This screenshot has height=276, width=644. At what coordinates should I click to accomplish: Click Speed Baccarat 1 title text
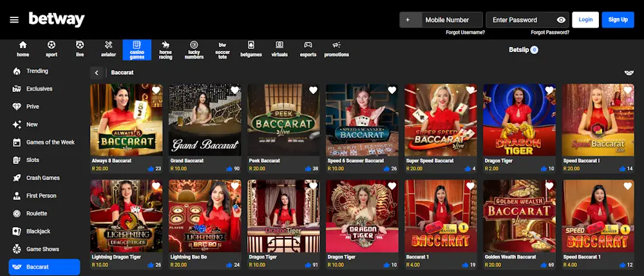coord(582,257)
